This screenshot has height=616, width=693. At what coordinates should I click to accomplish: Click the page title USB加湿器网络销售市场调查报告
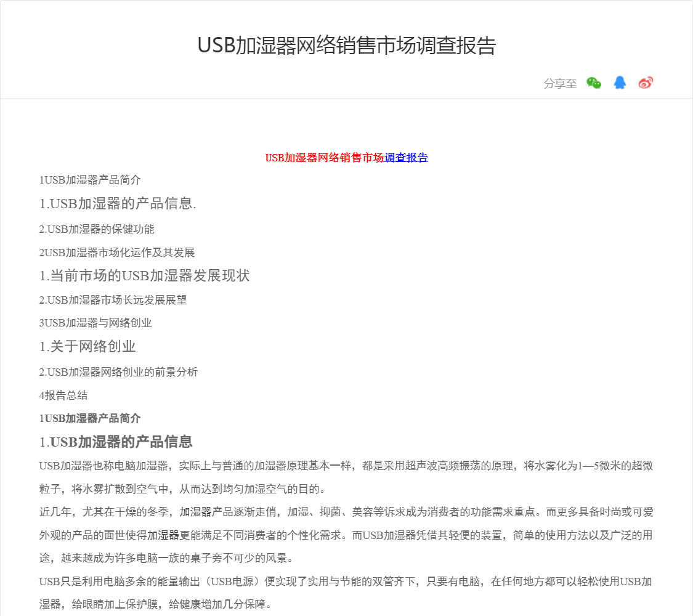point(346,45)
